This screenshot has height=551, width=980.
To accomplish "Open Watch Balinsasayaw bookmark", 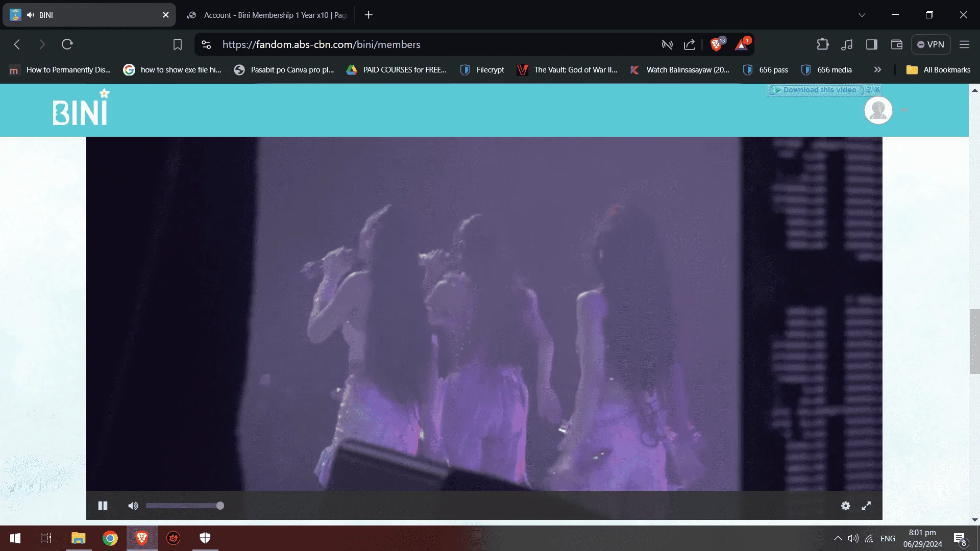I will pyautogui.click(x=680, y=70).
